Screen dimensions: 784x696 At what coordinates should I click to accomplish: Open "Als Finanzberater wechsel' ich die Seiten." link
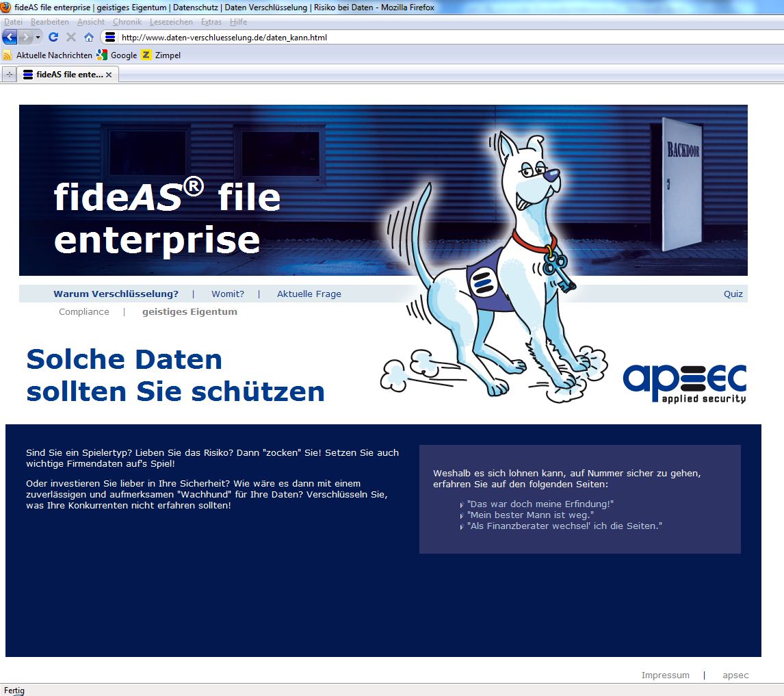point(564,526)
